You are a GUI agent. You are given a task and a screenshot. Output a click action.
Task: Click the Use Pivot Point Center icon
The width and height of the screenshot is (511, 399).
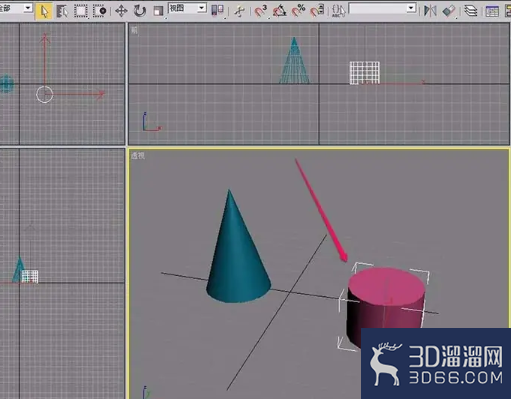tap(217, 10)
